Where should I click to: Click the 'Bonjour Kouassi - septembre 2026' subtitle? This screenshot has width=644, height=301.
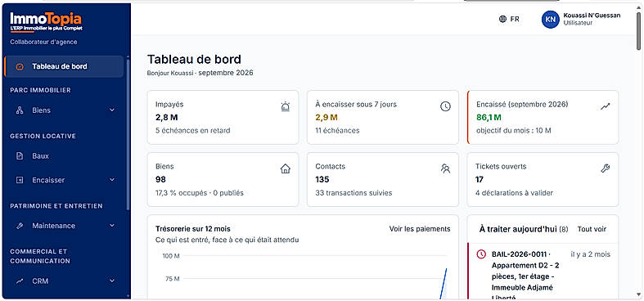[x=200, y=73]
